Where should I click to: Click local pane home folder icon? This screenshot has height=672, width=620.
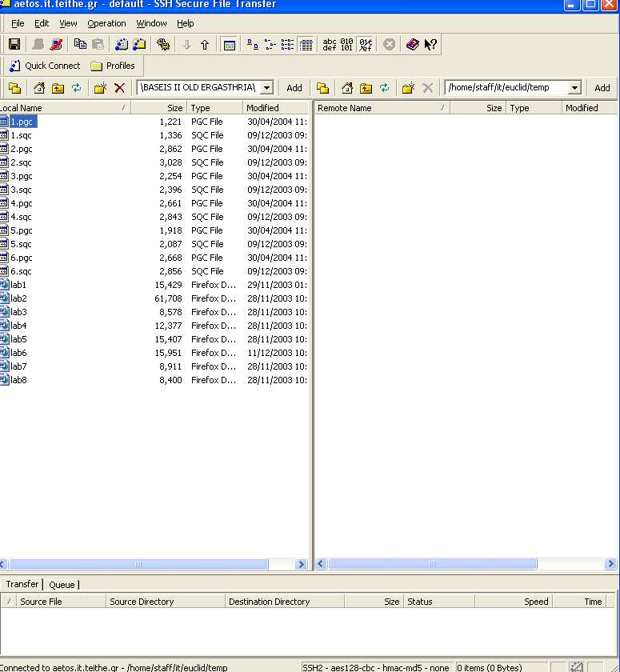(x=39, y=88)
